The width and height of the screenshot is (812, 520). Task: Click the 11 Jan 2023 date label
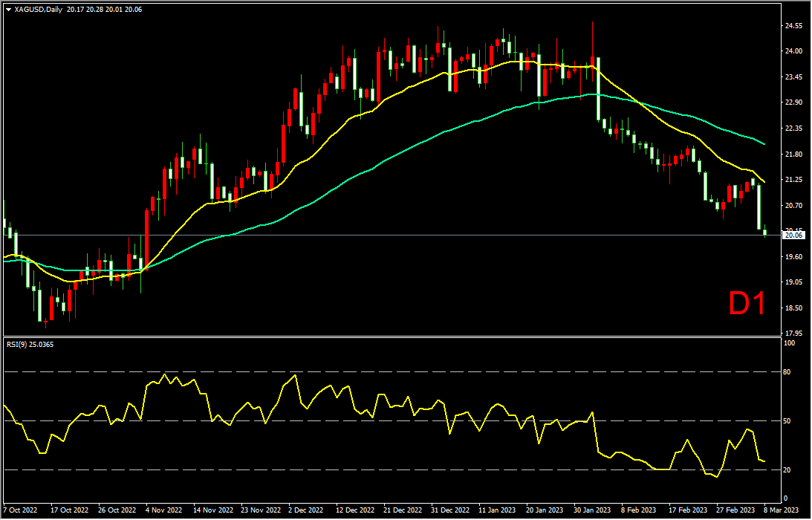(496, 510)
